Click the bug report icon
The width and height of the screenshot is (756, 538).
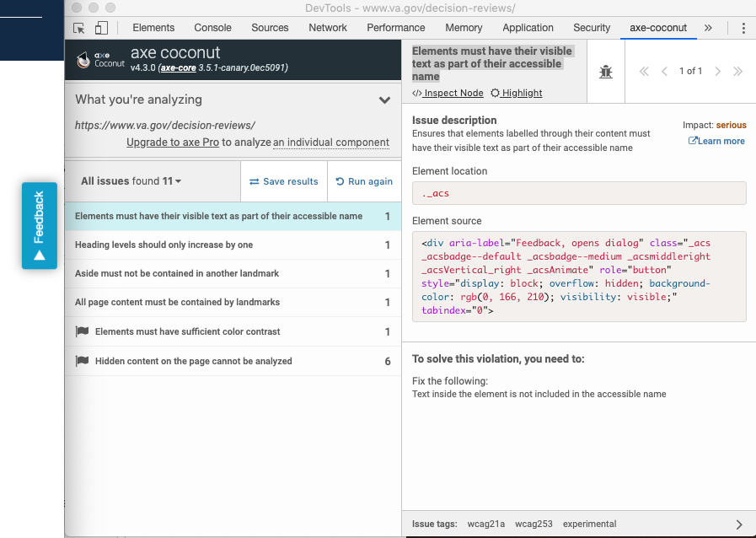pos(606,72)
